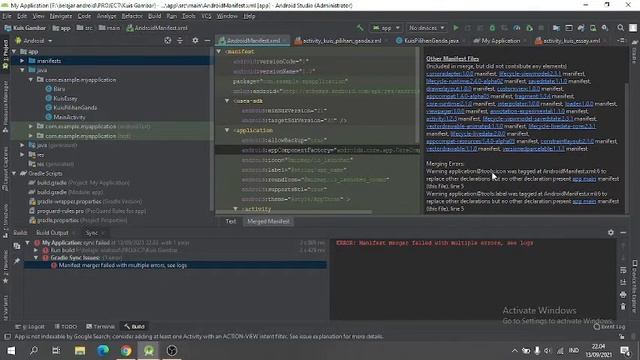Collapse Gradle Scripts node arrow
Image resolution: width=640 pixels, height=360 pixels.
click(x=14, y=173)
